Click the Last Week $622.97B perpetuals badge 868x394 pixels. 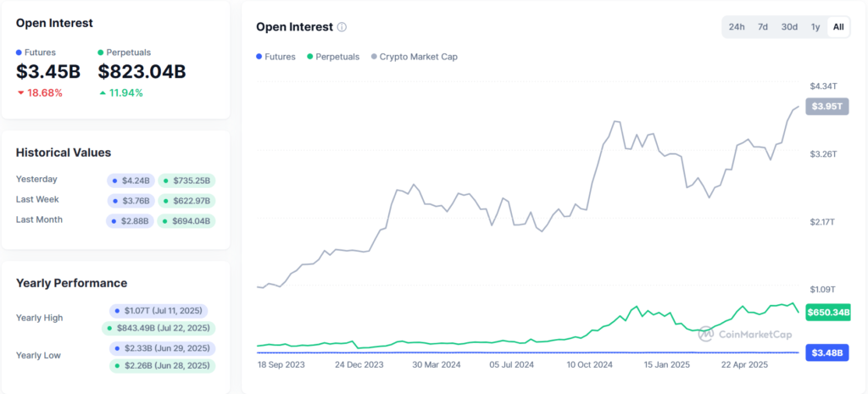point(186,201)
